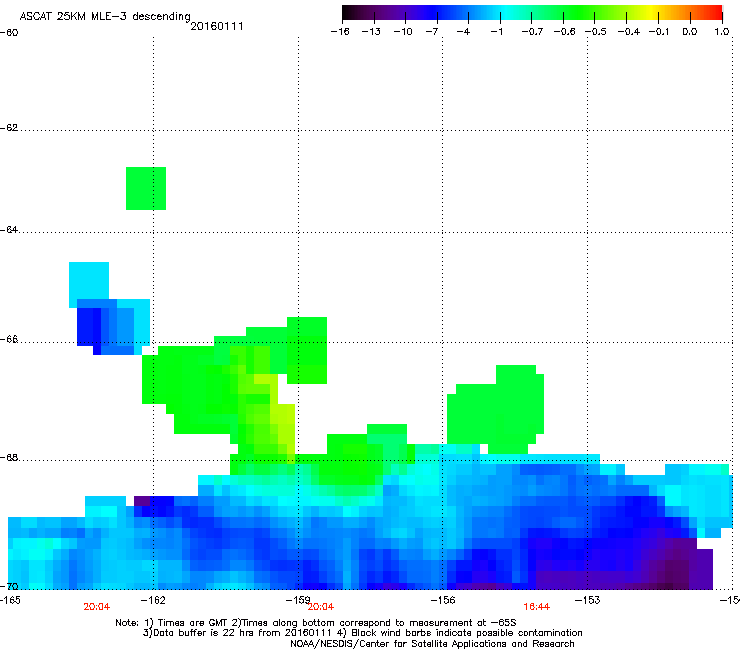Click the -60 latitude axis label
The image size is (740, 650).
point(9,33)
